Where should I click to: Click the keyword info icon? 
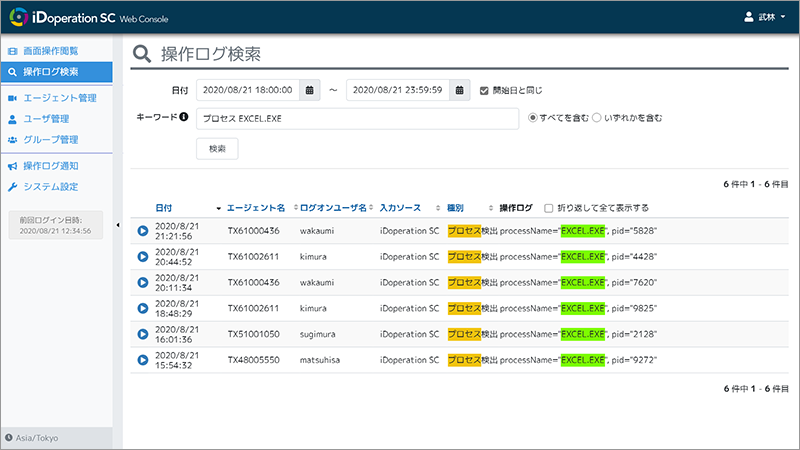(184, 117)
